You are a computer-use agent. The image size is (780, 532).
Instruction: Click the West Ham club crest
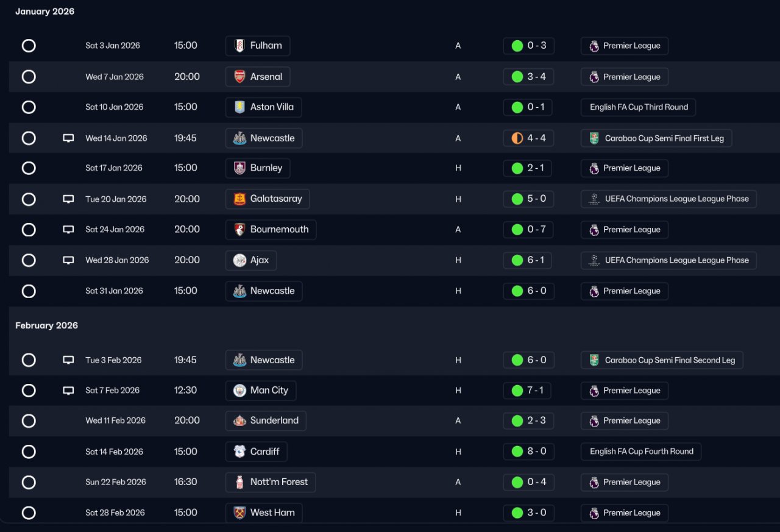click(x=239, y=512)
